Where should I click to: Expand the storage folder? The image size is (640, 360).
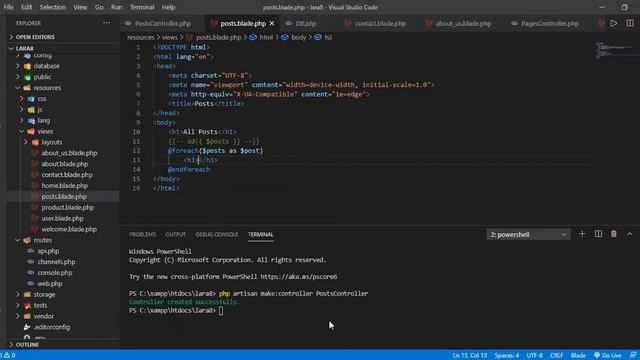pos(44,294)
